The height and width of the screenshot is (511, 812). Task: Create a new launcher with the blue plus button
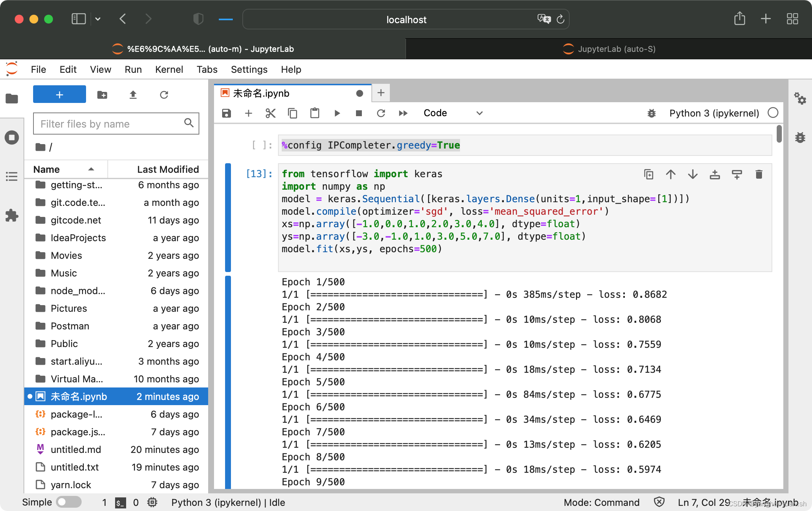(60, 94)
